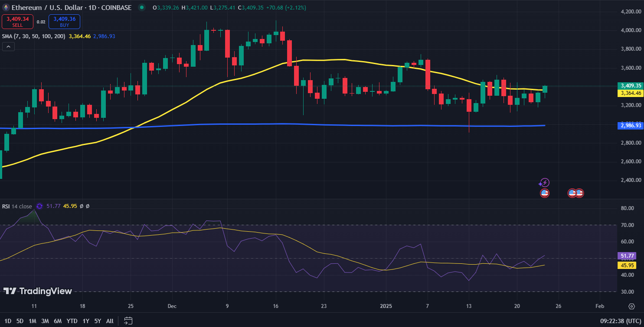
Task: Click the 30.00 RSI axis label
Action: point(628,291)
